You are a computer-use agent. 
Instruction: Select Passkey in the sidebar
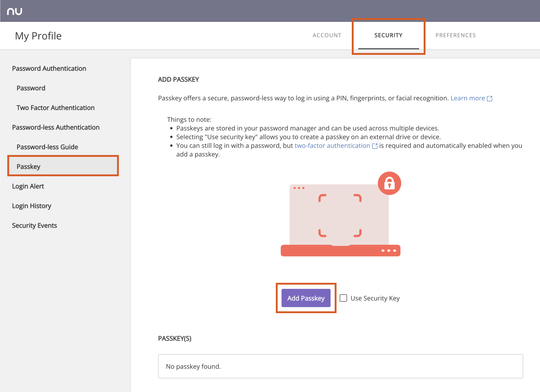click(29, 166)
